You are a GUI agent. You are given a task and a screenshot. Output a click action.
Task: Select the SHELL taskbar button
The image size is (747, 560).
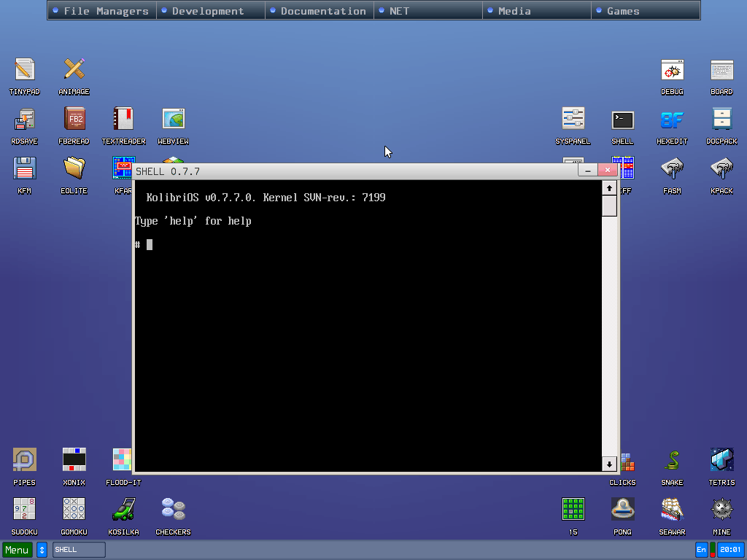click(x=79, y=550)
